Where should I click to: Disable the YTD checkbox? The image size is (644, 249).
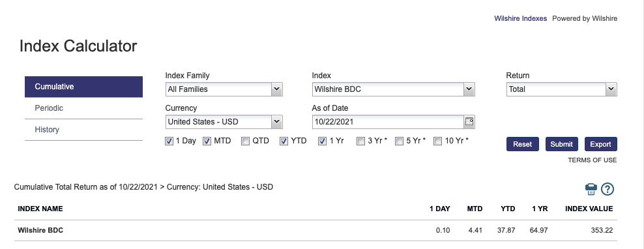pyautogui.click(x=284, y=141)
